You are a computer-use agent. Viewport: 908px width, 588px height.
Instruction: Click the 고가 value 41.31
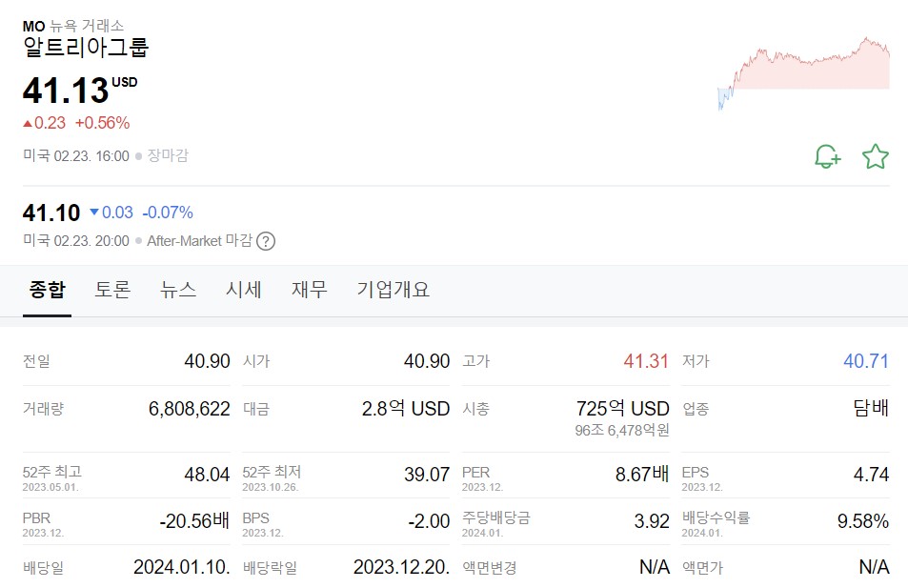pos(646,361)
